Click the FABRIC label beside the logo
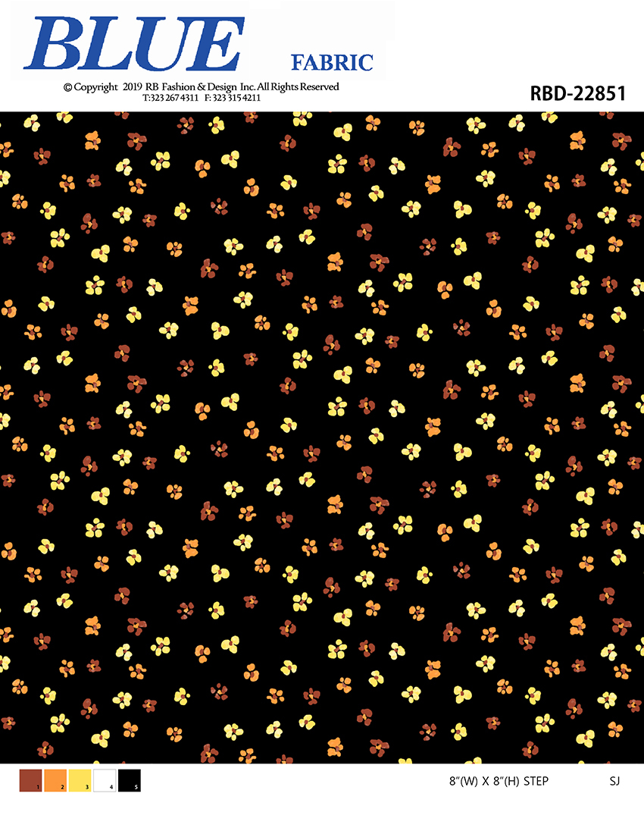The width and height of the screenshot is (644, 834). coord(332,63)
